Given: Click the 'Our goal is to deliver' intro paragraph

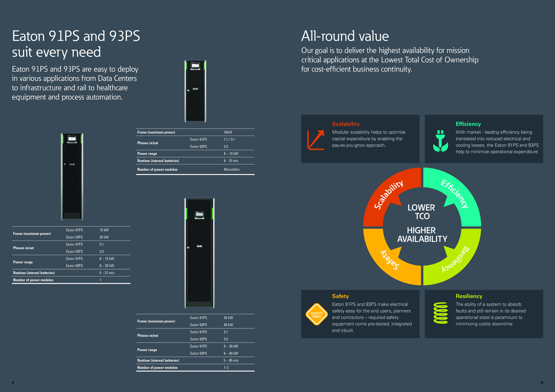Looking at the screenshot, I should (x=390, y=60).
